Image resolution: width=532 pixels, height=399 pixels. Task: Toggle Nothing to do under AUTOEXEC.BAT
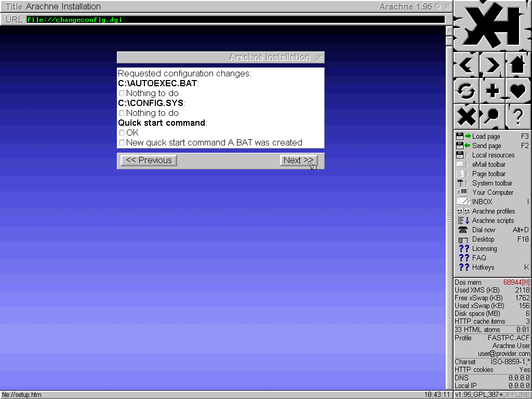coord(122,93)
